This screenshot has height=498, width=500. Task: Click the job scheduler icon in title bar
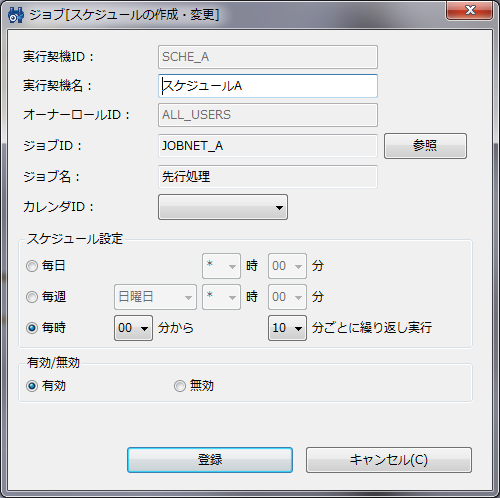(16, 15)
